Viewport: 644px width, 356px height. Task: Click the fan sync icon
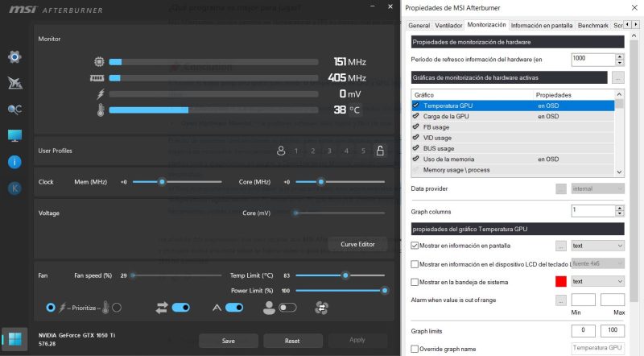pos(323,307)
